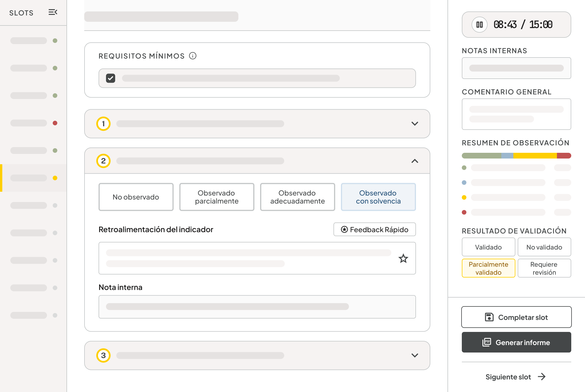Screen dimensions: 585x392
Task: Click the blue legend dot in summary
Action: [464, 183]
